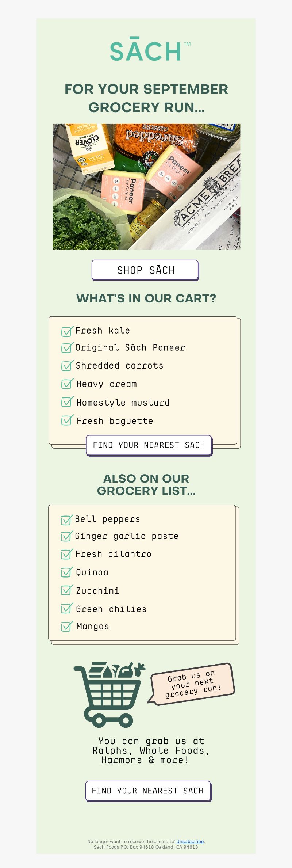Click the checkbox next to Mangos
The height and width of the screenshot is (868, 292).
click(67, 627)
